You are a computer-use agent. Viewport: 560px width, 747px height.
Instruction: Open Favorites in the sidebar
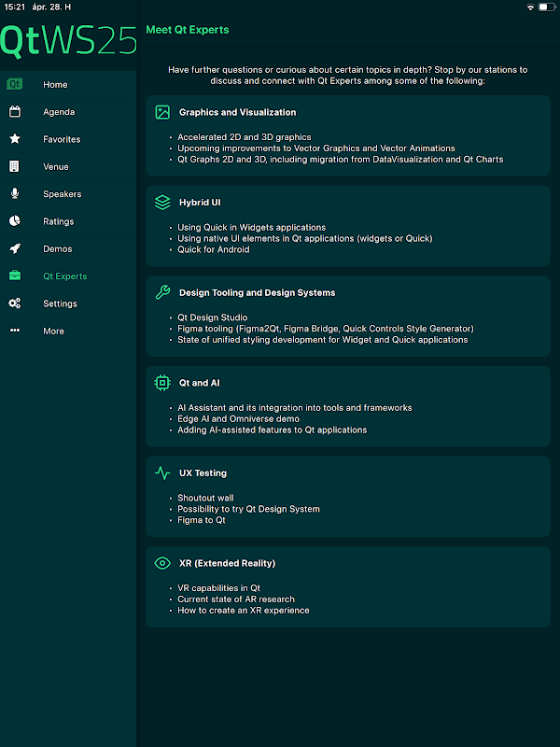68,139
